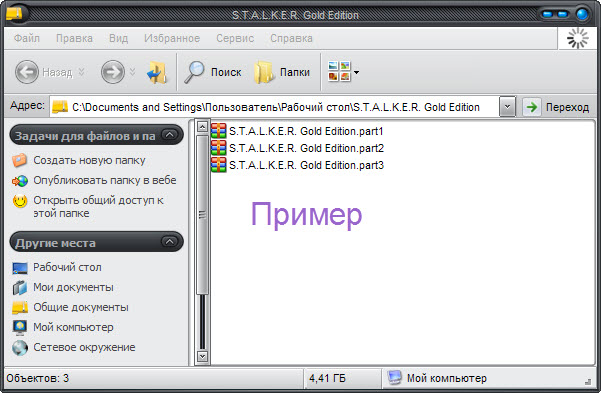Click the Back (Назад) arrow icon
This screenshot has height=393, width=601.
coord(26,72)
